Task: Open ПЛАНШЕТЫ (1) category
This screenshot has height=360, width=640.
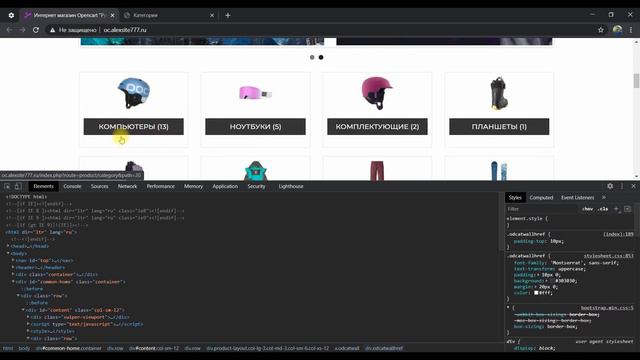Action: pyautogui.click(x=499, y=127)
